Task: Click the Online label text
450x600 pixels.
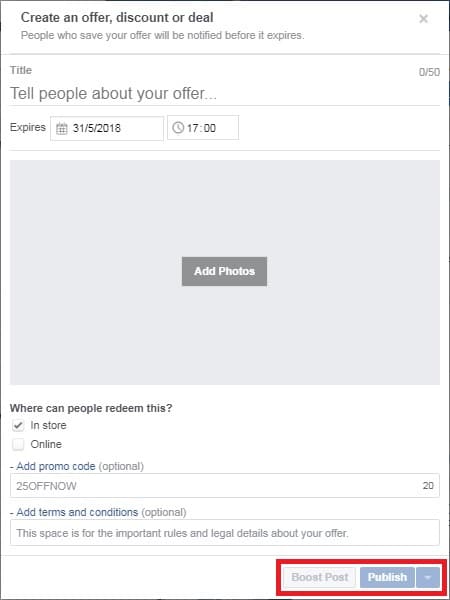Action: point(46,444)
